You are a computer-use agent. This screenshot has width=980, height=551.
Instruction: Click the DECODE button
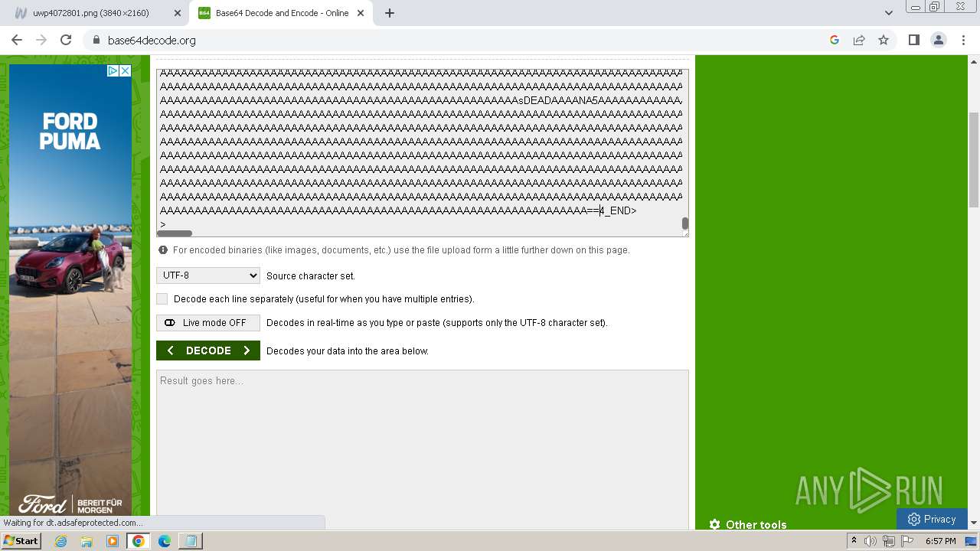(x=208, y=350)
